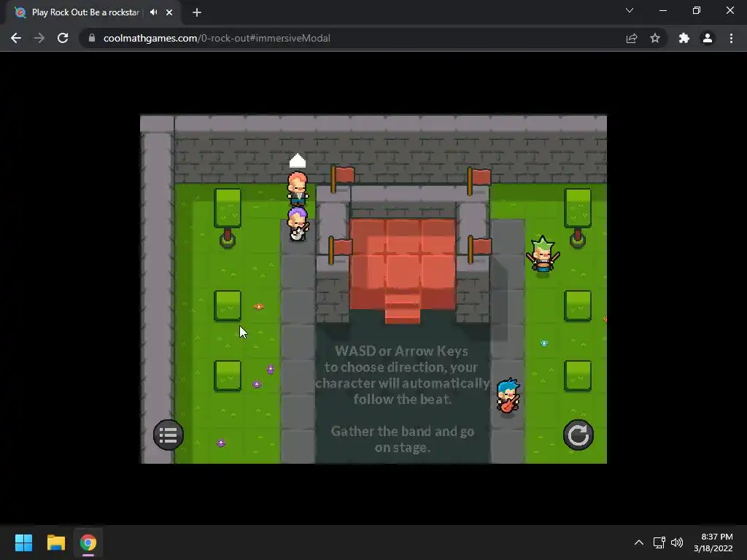Screen dimensions: 747x560
Task: Close the Chrome window
Action: [x=729, y=10]
